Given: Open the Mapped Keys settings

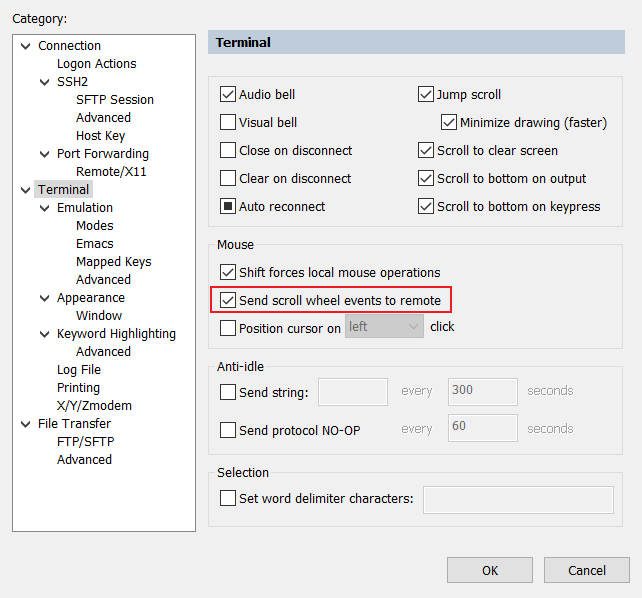Looking at the screenshot, I should click(113, 262).
